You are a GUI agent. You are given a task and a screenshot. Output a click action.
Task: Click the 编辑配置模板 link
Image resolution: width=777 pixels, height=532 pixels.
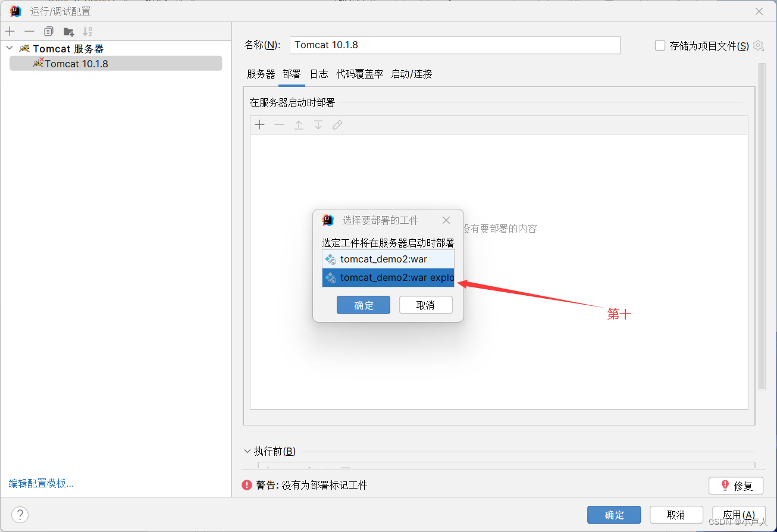[40, 483]
